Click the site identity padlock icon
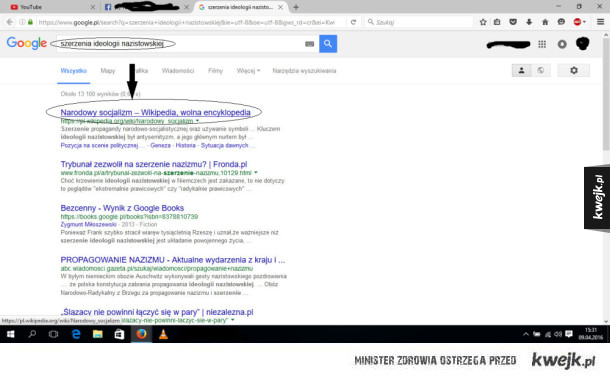 point(30,22)
